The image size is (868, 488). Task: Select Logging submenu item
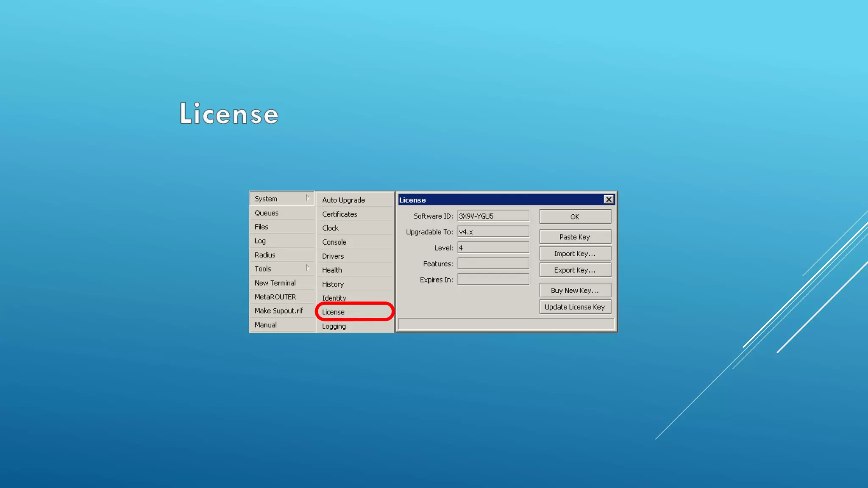pyautogui.click(x=334, y=327)
